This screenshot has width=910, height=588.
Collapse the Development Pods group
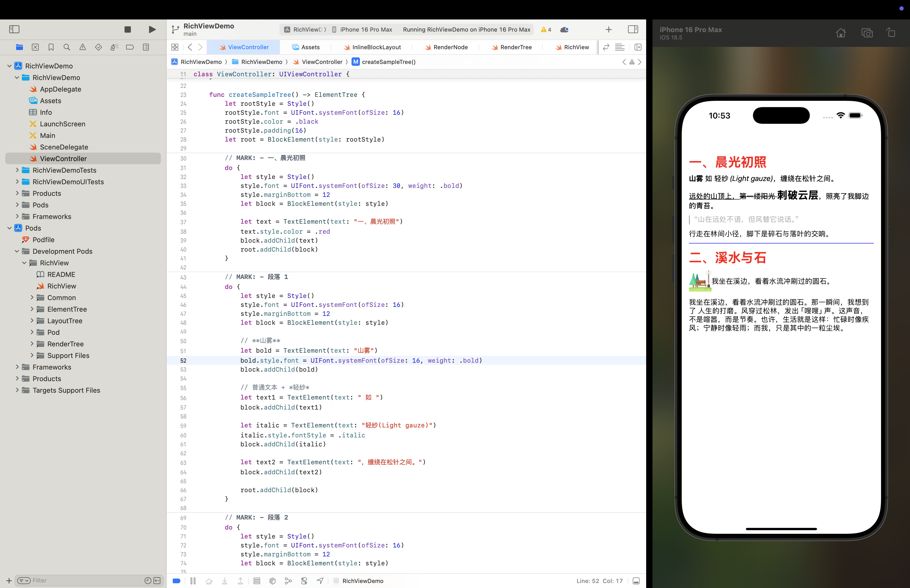[x=17, y=251]
